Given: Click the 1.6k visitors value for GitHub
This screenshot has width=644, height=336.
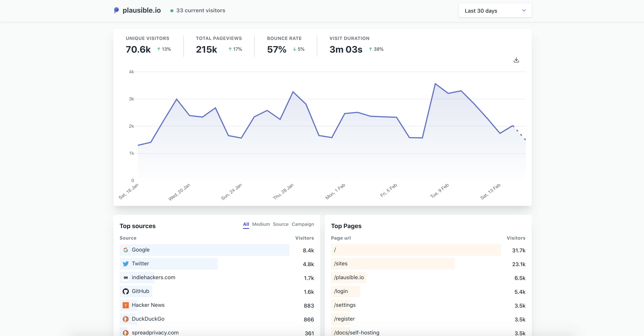Looking at the screenshot, I should (x=309, y=292).
